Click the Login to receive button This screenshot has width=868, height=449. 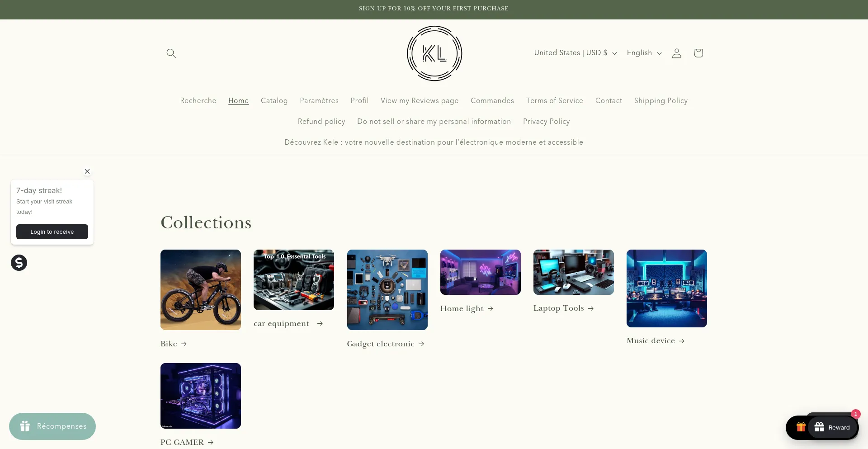(52, 232)
